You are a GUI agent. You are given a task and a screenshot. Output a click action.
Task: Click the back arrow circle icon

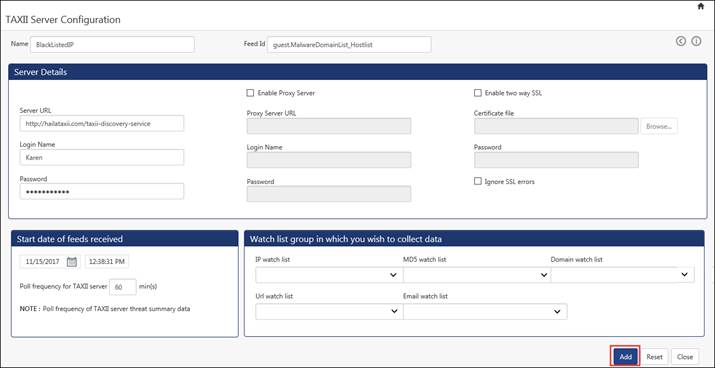click(x=681, y=41)
